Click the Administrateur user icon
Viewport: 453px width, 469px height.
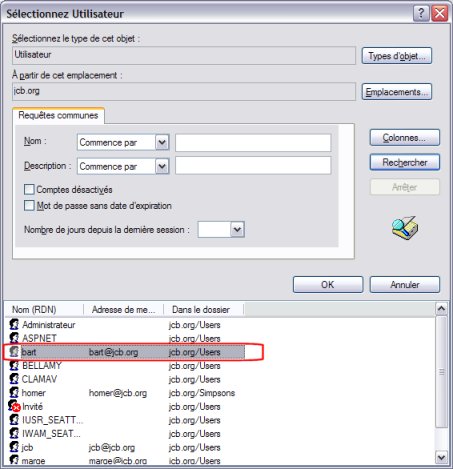[14, 324]
